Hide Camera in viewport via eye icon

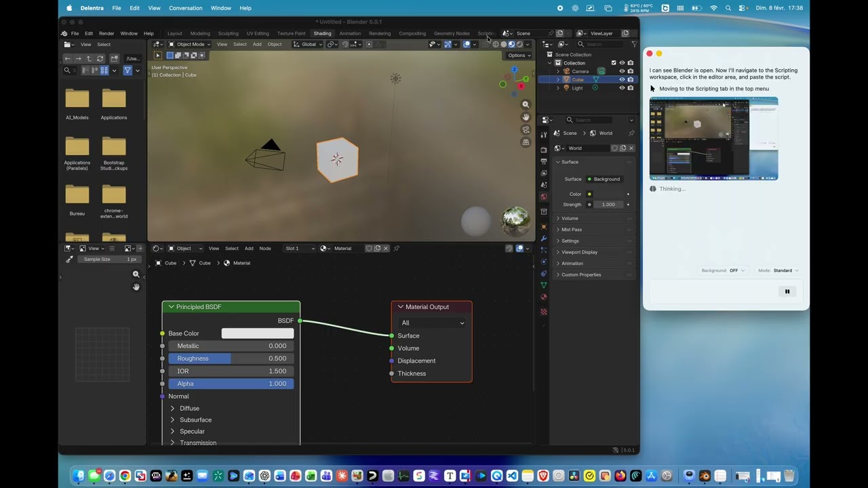pyautogui.click(x=622, y=71)
